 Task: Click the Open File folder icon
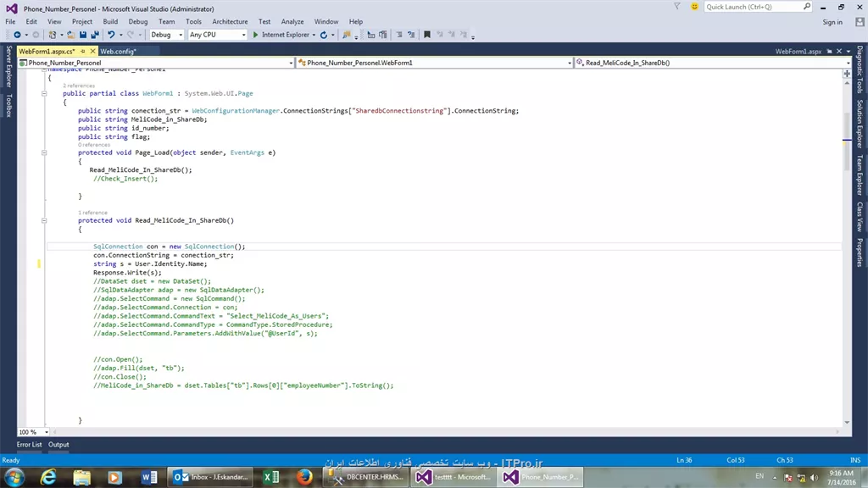[71, 35]
